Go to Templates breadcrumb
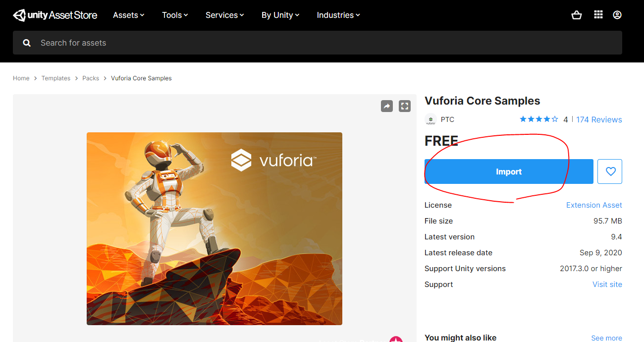The width and height of the screenshot is (644, 342). [56, 78]
